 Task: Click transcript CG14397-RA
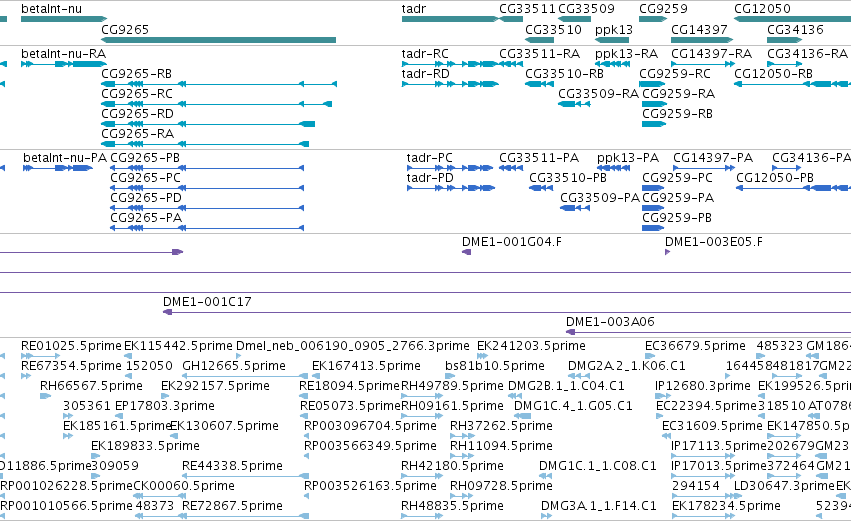pos(702,64)
